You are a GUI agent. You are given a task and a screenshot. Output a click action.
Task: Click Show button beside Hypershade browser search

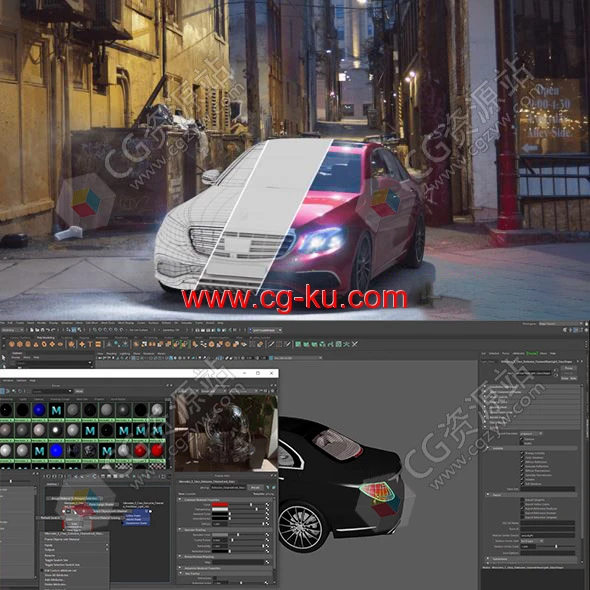point(79,391)
